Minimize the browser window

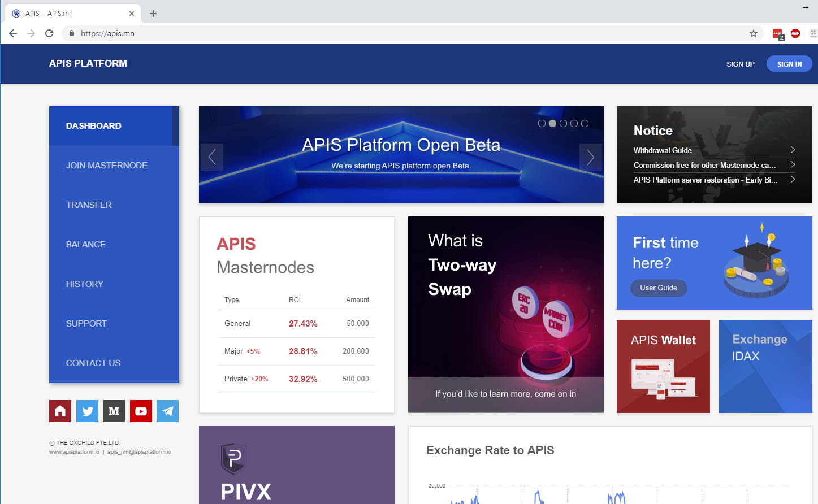806,7
